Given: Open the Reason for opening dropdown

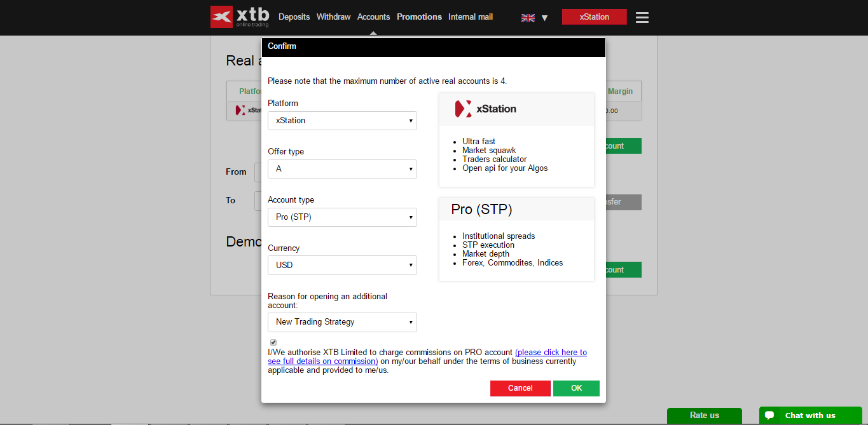Looking at the screenshot, I should (342, 322).
